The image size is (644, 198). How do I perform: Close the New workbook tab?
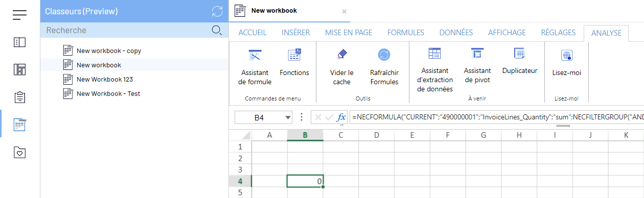coord(344,11)
